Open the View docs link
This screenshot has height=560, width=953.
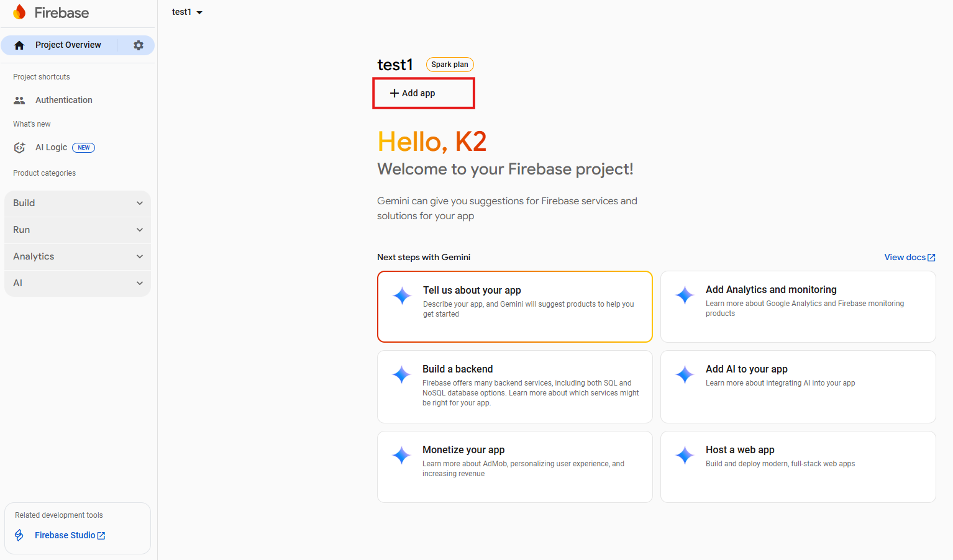coord(909,257)
